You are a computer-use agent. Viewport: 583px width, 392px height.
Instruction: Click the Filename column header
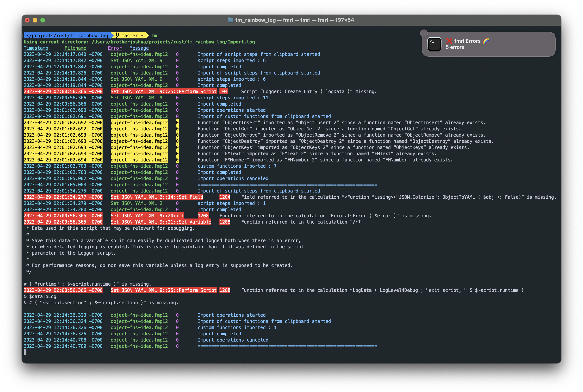coord(75,48)
